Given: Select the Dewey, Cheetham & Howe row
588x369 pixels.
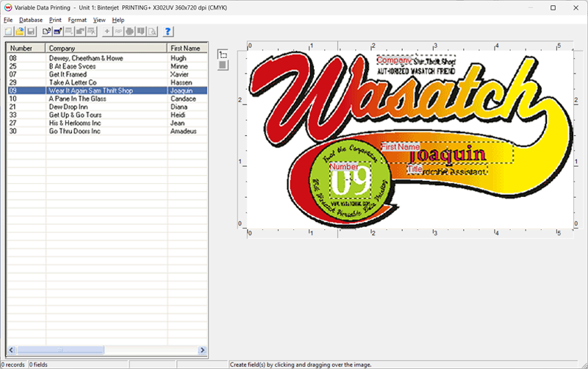Looking at the screenshot, I should click(107, 58).
